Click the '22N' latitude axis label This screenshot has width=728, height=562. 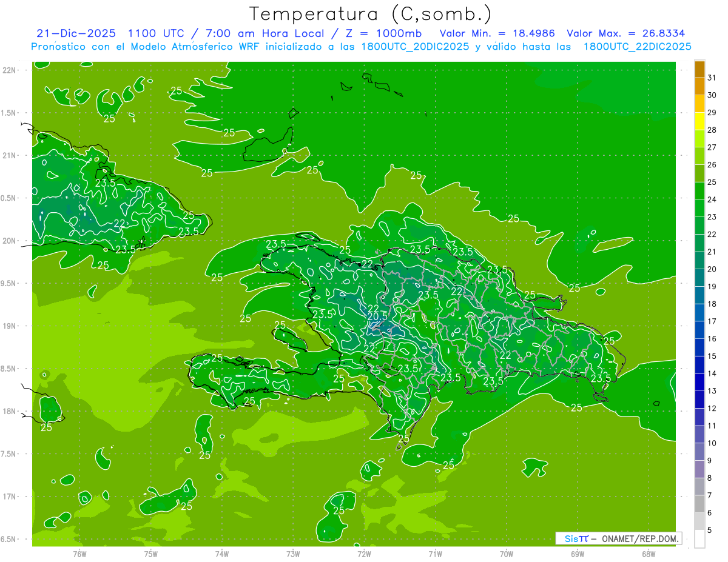tap(8, 70)
